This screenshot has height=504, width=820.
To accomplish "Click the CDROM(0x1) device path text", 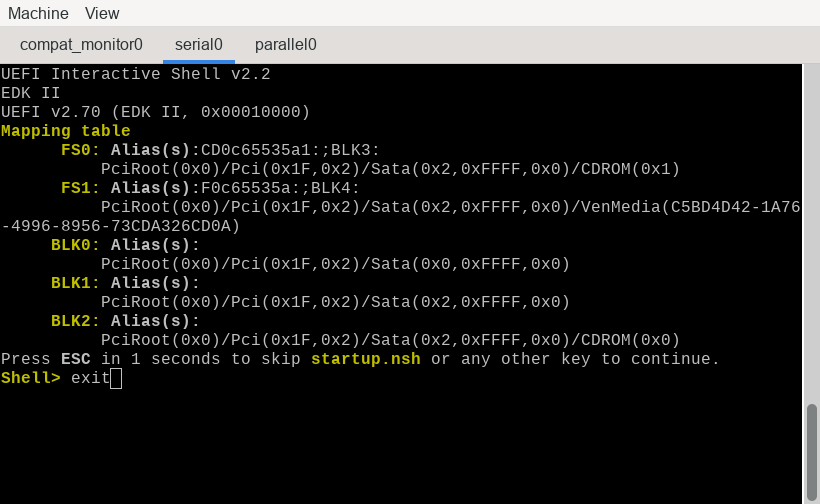I will [630, 169].
